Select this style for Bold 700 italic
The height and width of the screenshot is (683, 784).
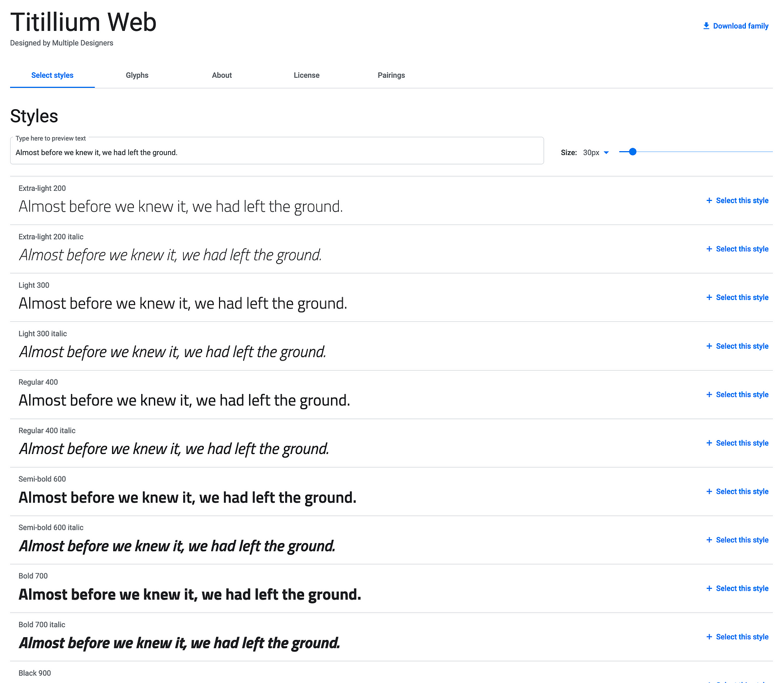(x=742, y=637)
